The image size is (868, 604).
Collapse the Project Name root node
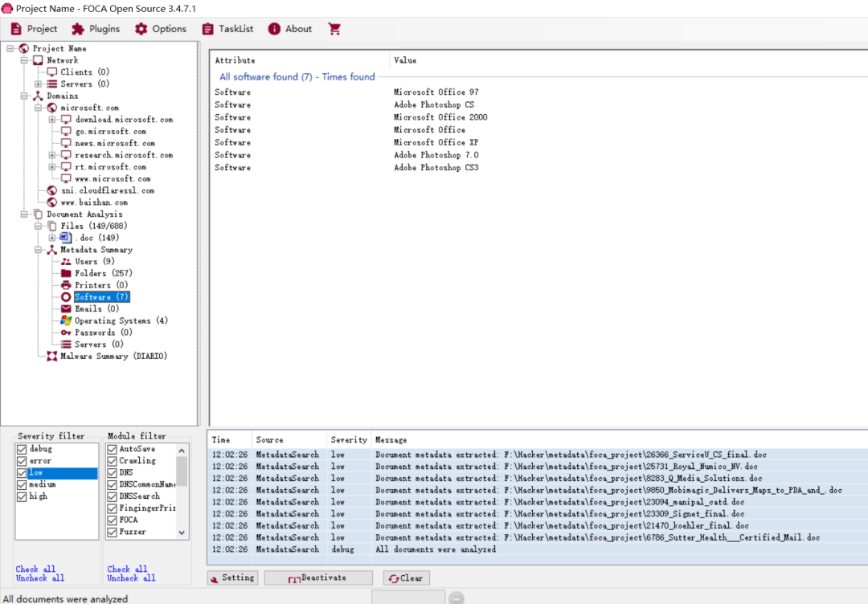(10, 49)
